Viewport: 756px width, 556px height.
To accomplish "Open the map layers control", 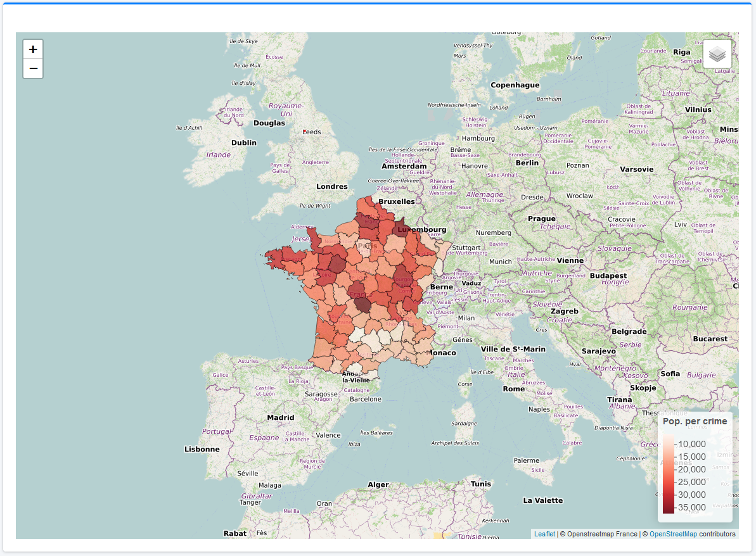I will [x=717, y=53].
